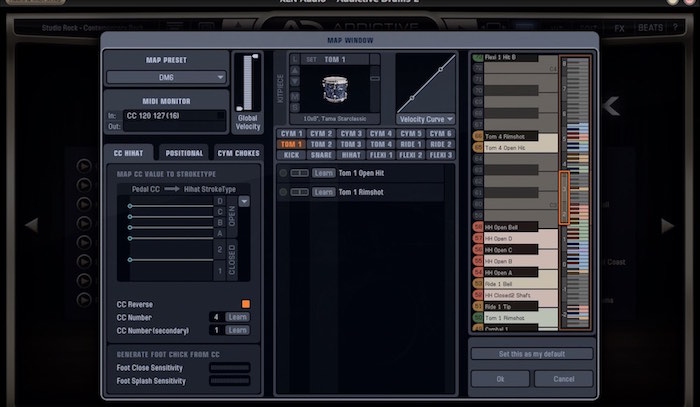Click the upper velocity curve point
Image resolution: width=700 pixels, height=407 pixels.
pos(441,69)
